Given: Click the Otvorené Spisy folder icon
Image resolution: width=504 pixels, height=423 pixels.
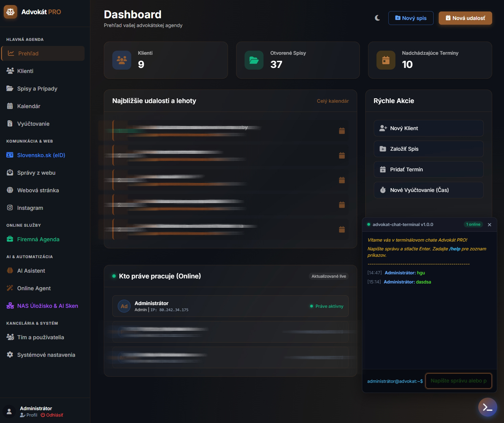Looking at the screenshot, I should (254, 60).
